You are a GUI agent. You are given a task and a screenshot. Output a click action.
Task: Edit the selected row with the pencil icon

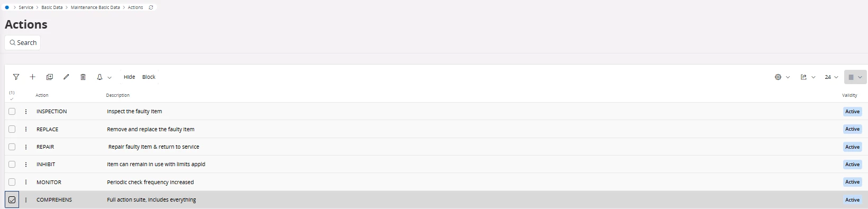pyautogui.click(x=66, y=77)
